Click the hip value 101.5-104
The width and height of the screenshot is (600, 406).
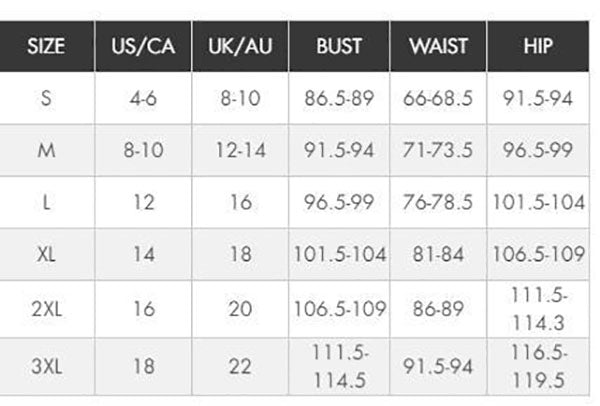click(x=538, y=202)
